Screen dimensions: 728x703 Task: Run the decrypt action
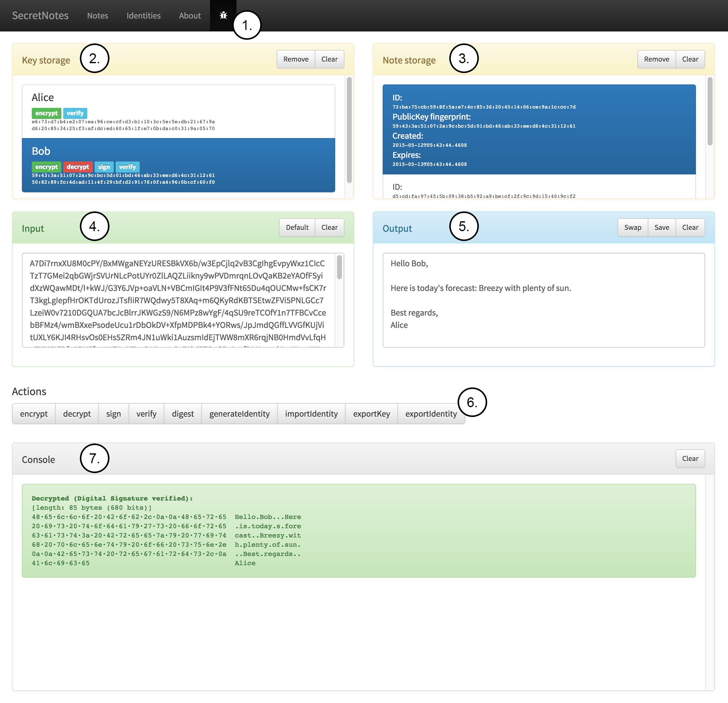point(77,414)
